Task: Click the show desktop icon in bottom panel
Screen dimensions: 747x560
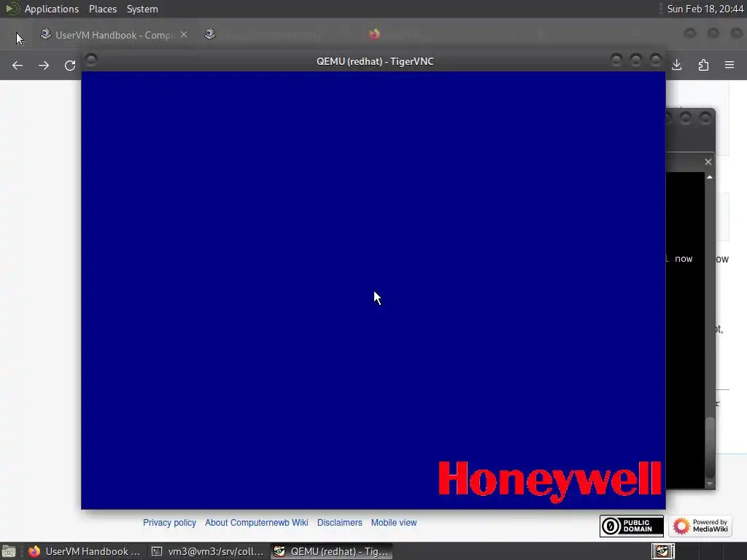Action: point(9,551)
